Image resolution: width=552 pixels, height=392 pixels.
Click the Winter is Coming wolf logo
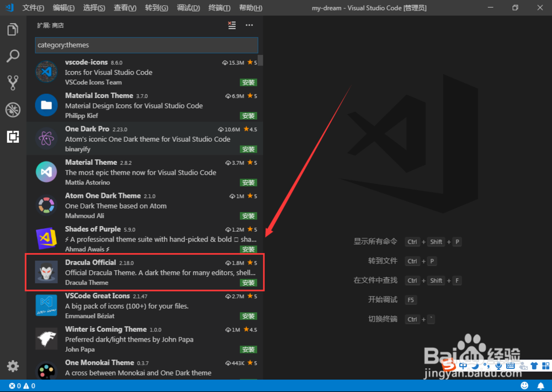pyautogui.click(x=46, y=339)
